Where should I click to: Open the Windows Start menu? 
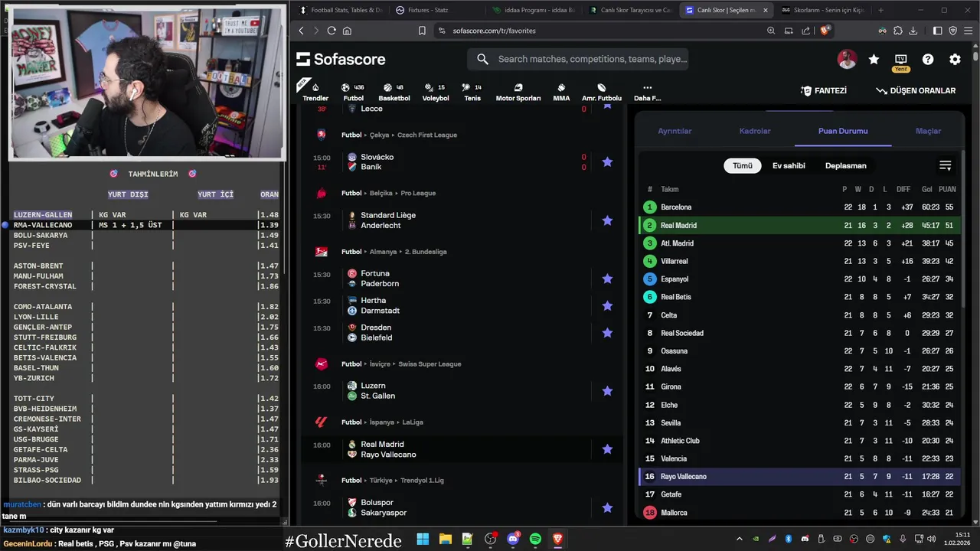pyautogui.click(x=423, y=539)
